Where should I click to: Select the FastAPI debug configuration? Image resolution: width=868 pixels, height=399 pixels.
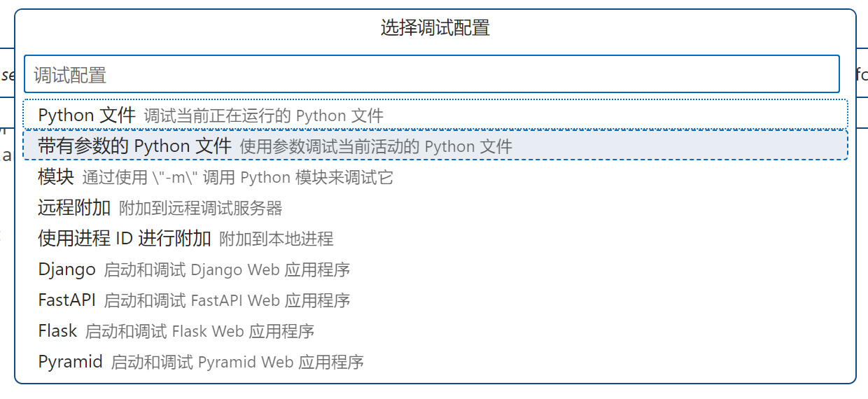66,300
